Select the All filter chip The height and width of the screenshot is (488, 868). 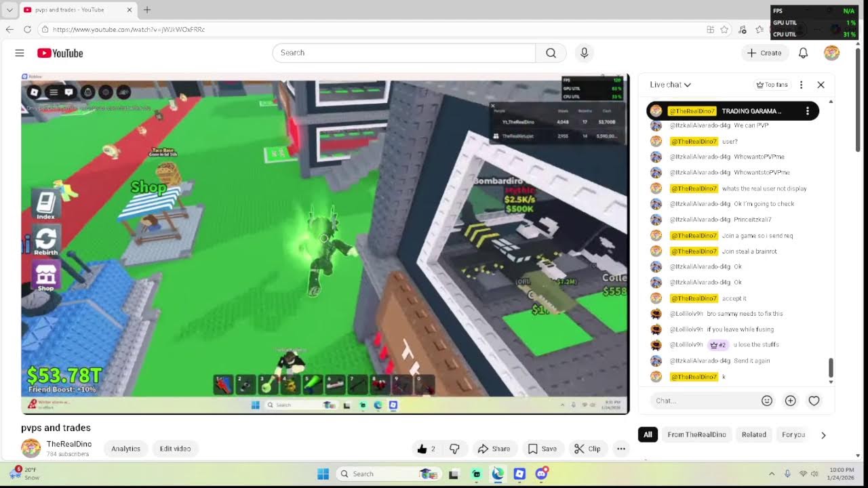648,435
